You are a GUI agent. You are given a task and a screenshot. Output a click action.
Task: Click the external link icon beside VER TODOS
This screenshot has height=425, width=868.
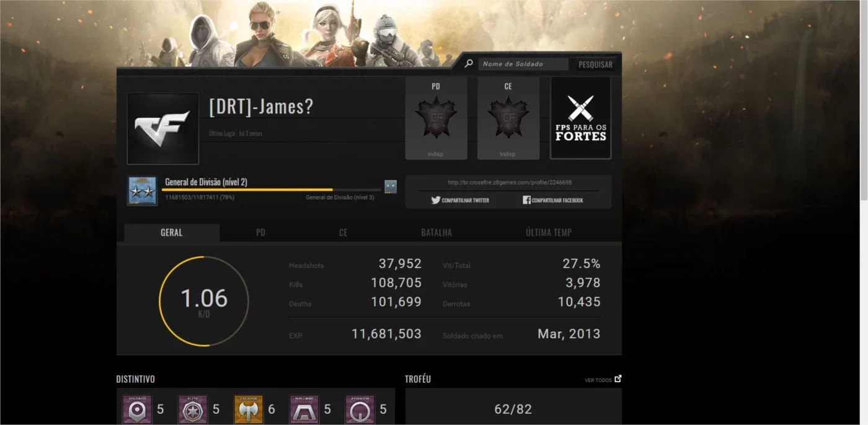click(618, 378)
